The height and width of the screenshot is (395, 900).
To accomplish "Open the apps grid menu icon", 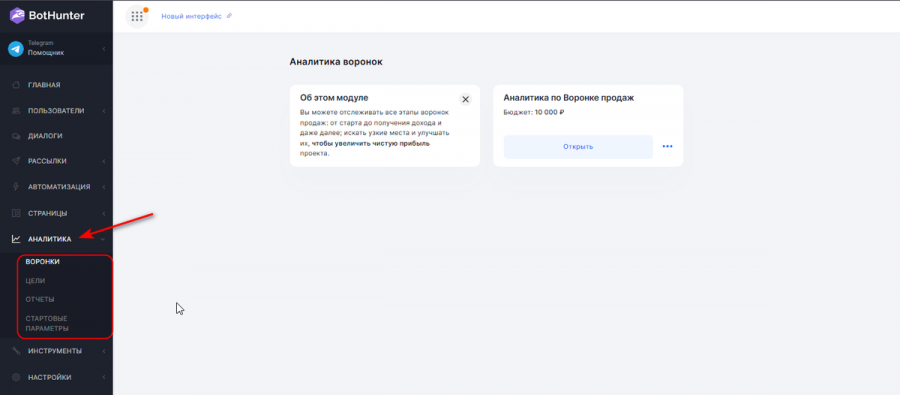I will [137, 16].
